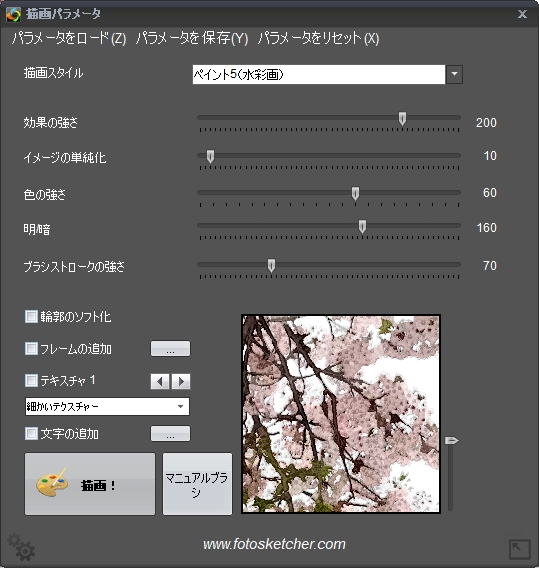Click the 描画スタイル label
The width and height of the screenshot is (539, 568).
(54, 73)
